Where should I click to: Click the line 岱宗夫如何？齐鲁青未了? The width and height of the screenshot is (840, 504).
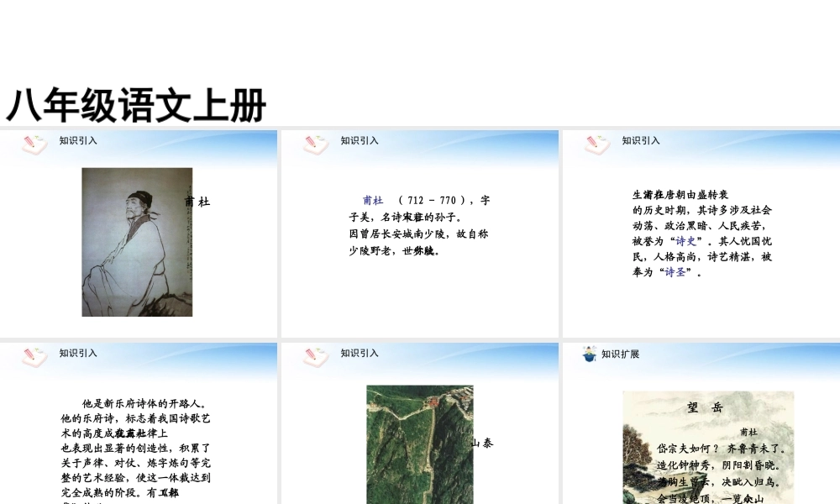pos(721,449)
